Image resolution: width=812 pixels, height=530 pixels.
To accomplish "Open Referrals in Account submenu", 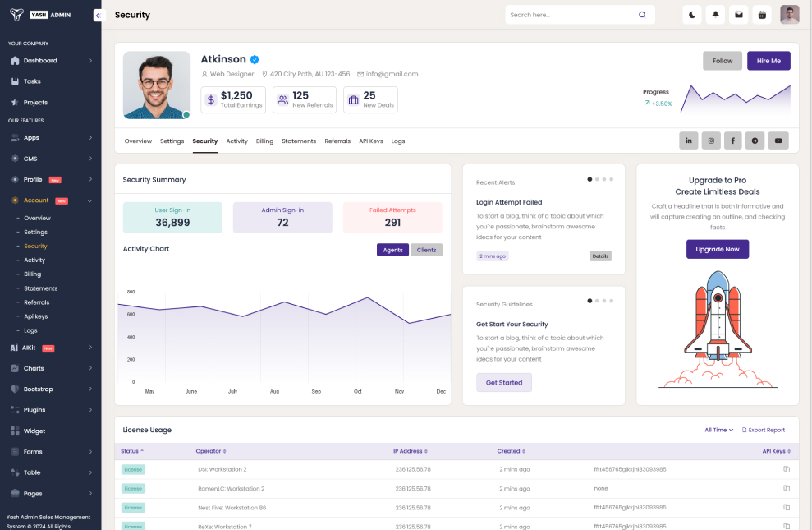I will pos(36,302).
